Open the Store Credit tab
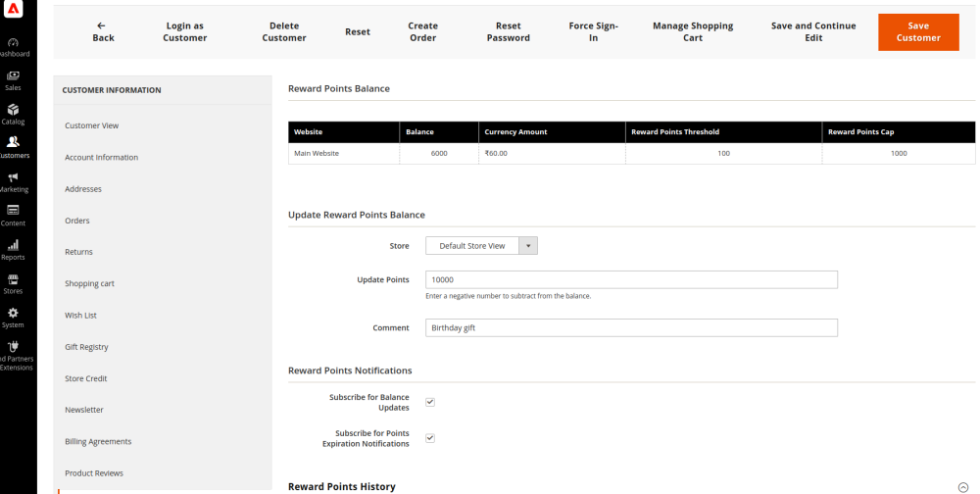Screen dimensions: 980x494 click(85, 378)
